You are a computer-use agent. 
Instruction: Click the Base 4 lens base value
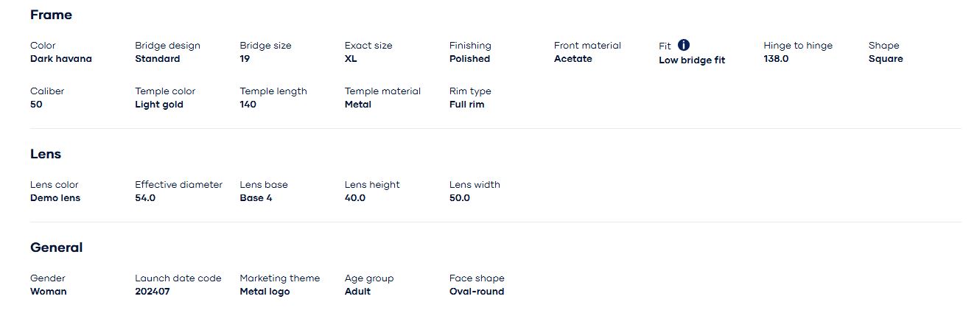pos(256,198)
